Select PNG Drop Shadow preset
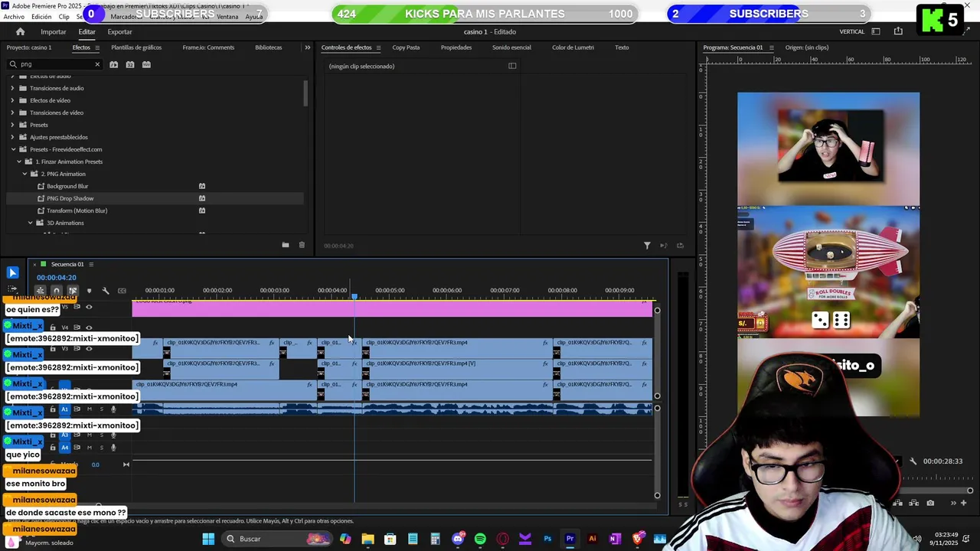Image resolution: width=980 pixels, height=551 pixels. 70,198
